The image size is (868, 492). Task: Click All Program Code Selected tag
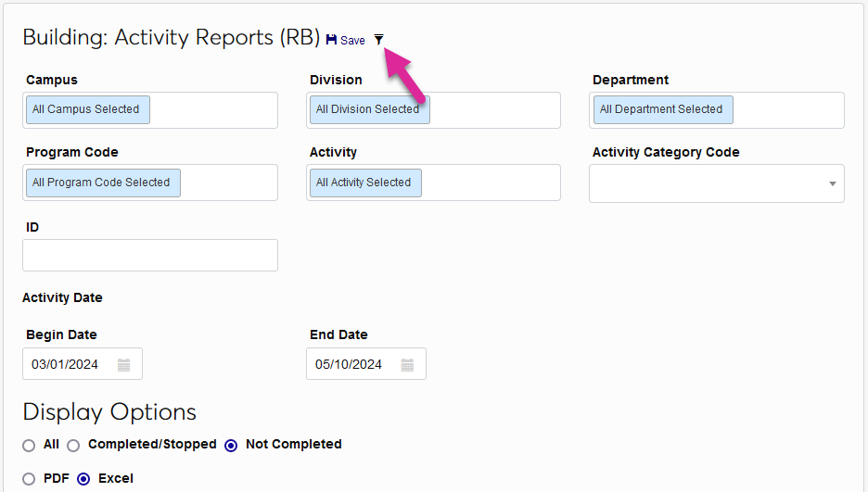point(103,183)
